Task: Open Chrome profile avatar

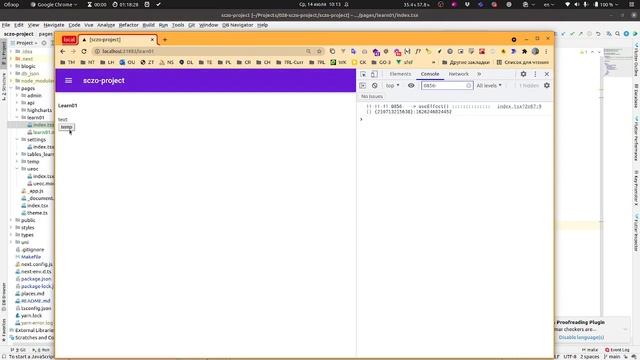Action: pos(535,51)
